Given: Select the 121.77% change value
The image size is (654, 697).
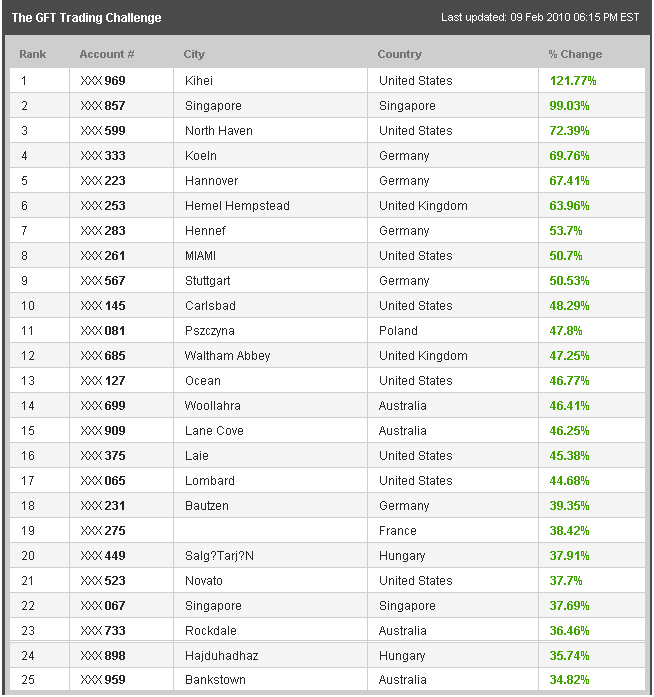Looking at the screenshot, I should (x=573, y=81).
